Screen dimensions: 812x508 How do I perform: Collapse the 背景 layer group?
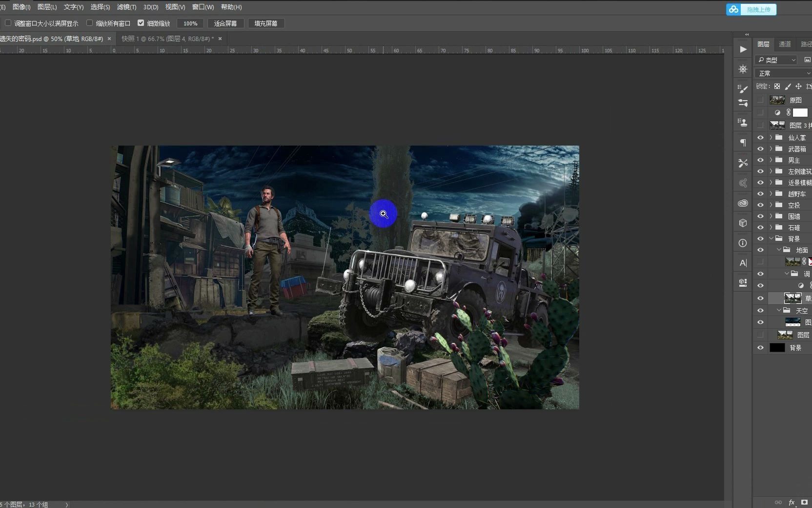771,238
